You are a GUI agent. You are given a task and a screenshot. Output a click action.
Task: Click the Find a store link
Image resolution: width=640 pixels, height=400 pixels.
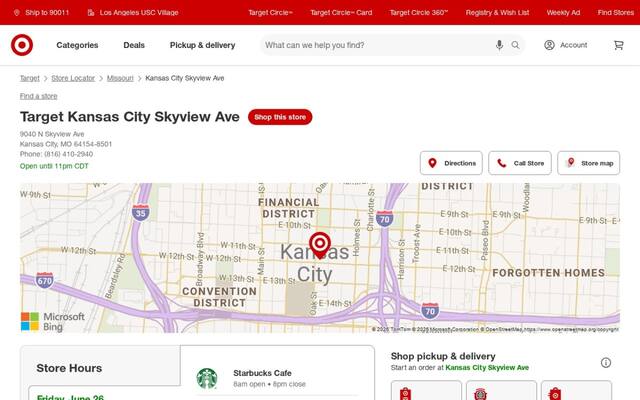coord(38,96)
